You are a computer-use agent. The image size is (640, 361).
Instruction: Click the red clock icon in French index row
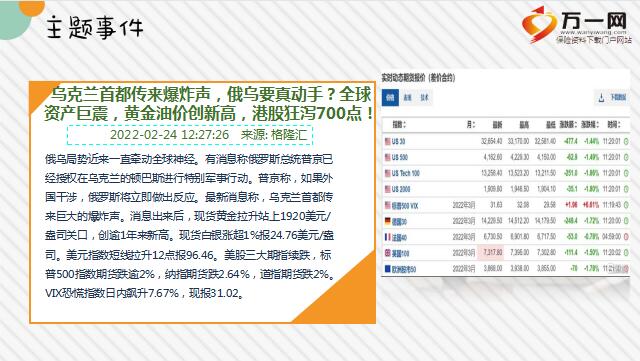(x=626, y=237)
